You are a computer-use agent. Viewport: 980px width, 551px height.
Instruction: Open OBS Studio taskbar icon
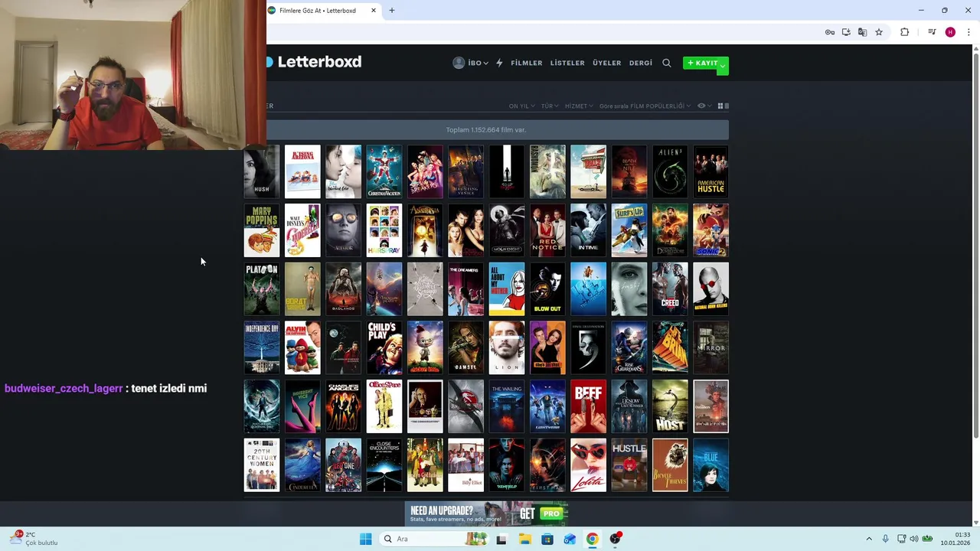[615, 539]
